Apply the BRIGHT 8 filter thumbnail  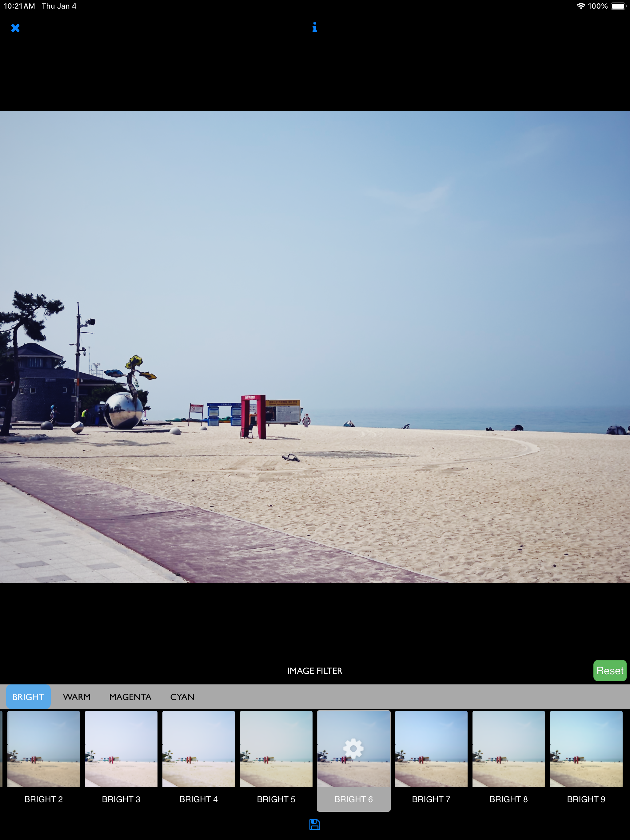click(509, 749)
